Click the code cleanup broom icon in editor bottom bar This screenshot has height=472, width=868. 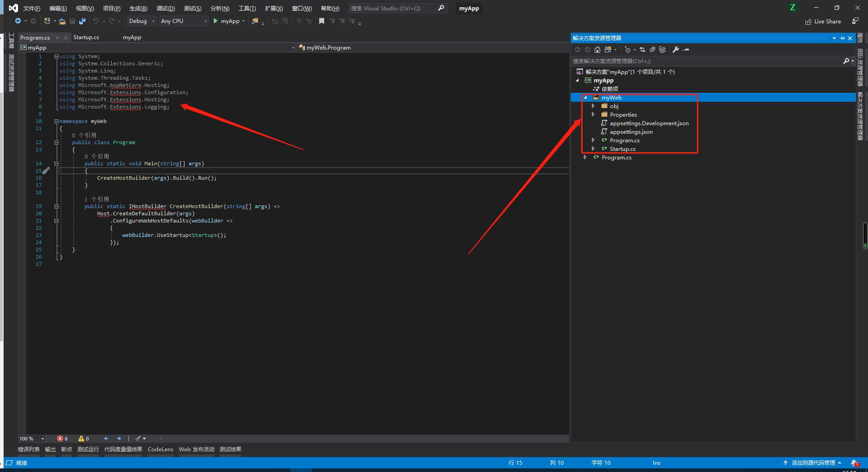[138, 439]
